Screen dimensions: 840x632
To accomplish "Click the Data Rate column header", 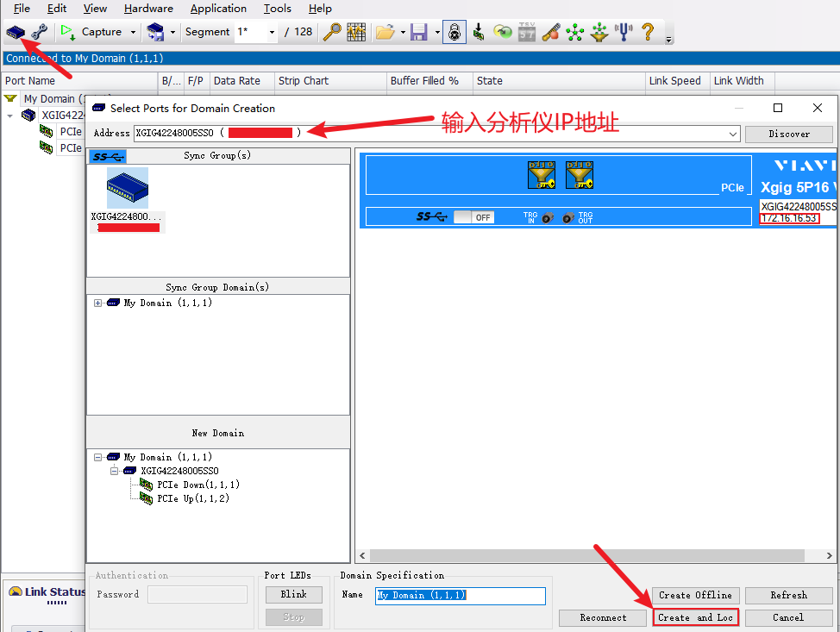I will [242, 81].
